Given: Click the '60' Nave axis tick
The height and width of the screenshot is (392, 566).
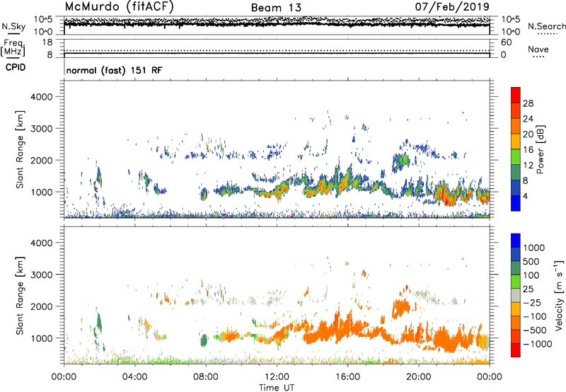Looking at the screenshot, I should click(506, 42).
